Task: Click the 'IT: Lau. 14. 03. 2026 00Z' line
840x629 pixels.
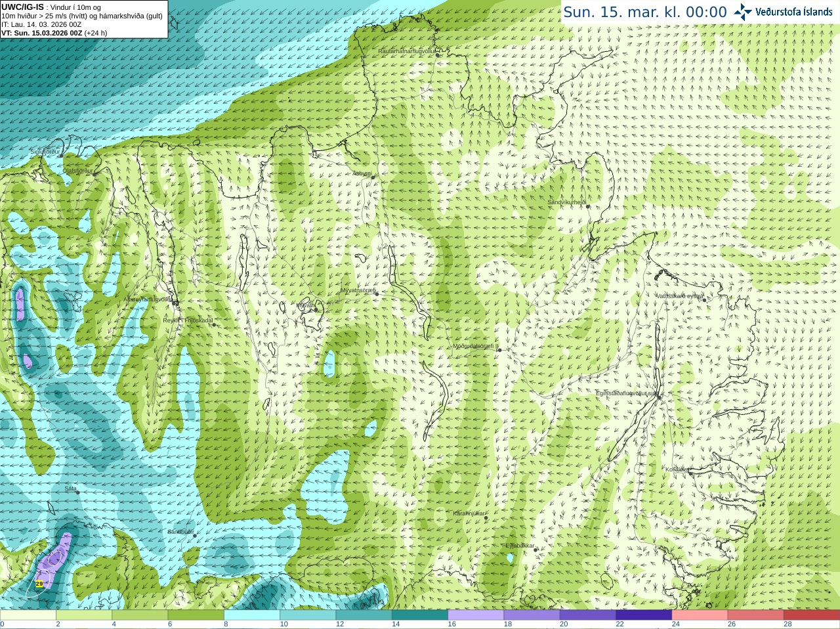Action: pos(41,24)
